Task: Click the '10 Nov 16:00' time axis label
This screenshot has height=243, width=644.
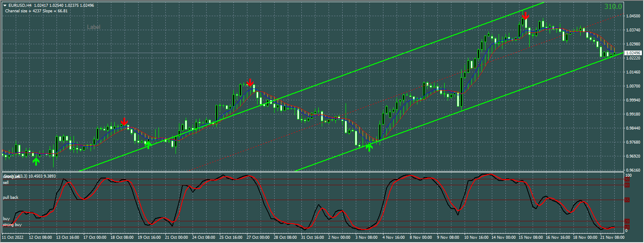Action: (476, 238)
